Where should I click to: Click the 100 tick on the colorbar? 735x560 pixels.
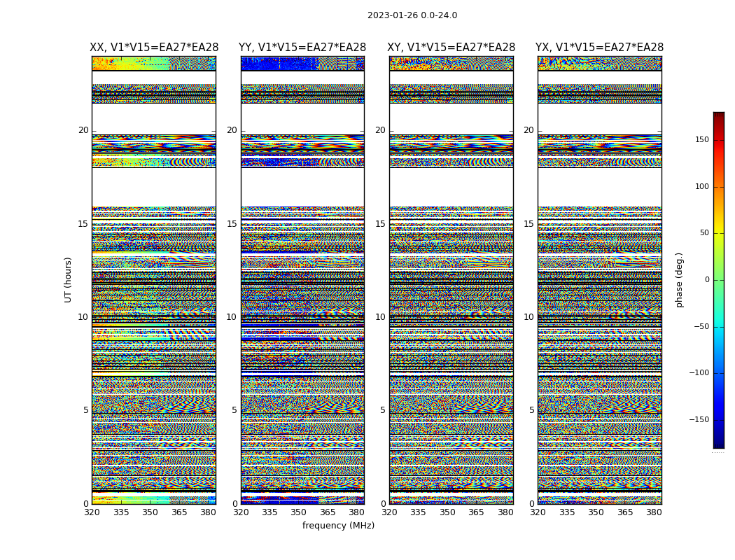click(702, 186)
